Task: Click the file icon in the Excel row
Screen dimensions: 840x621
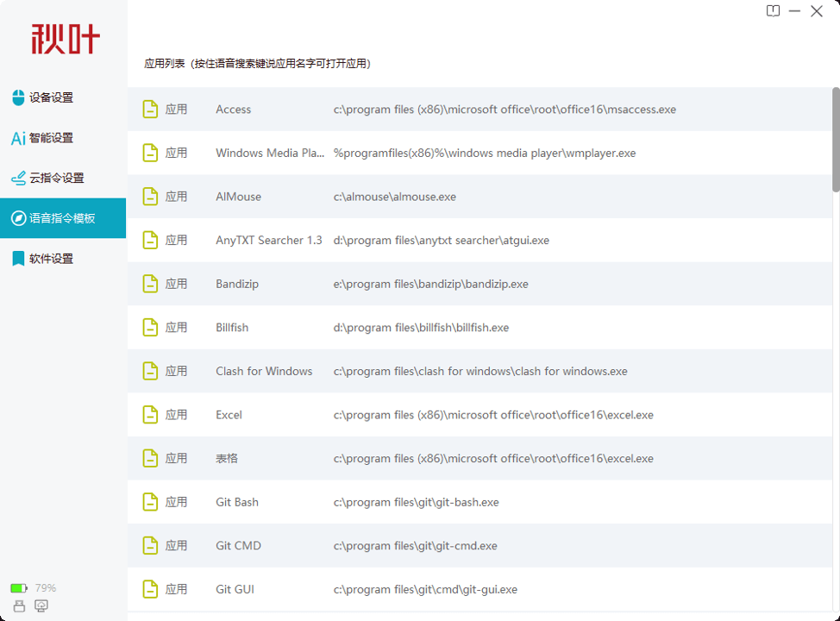Action: point(150,415)
